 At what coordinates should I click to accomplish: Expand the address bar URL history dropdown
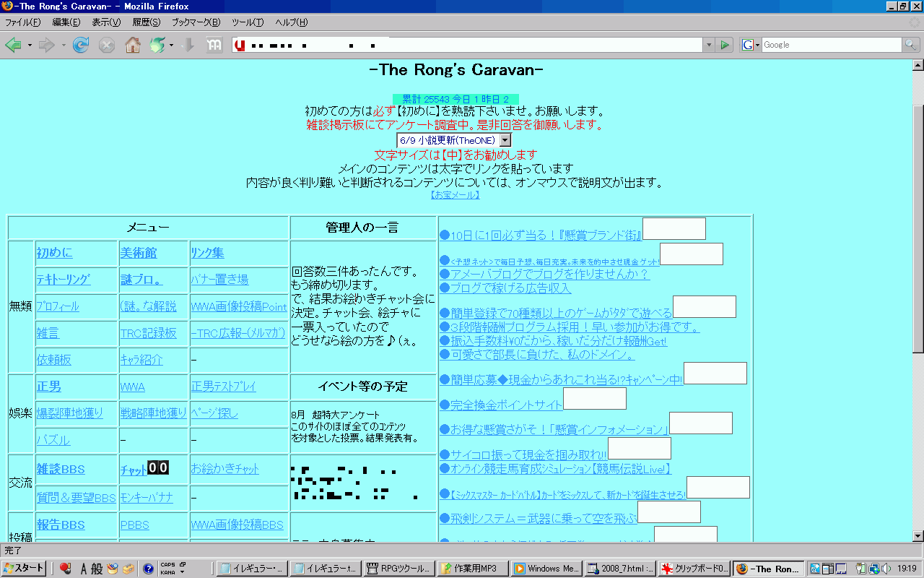708,45
